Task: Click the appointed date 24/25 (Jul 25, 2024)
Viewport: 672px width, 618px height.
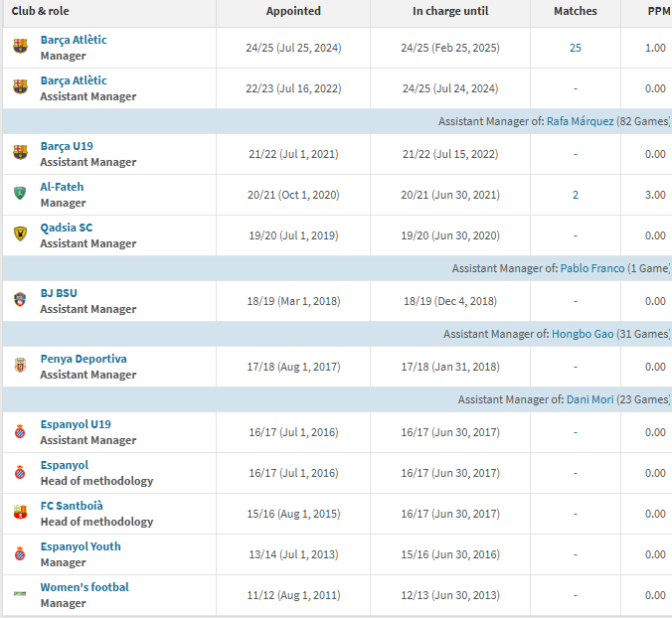Action: pos(293,48)
